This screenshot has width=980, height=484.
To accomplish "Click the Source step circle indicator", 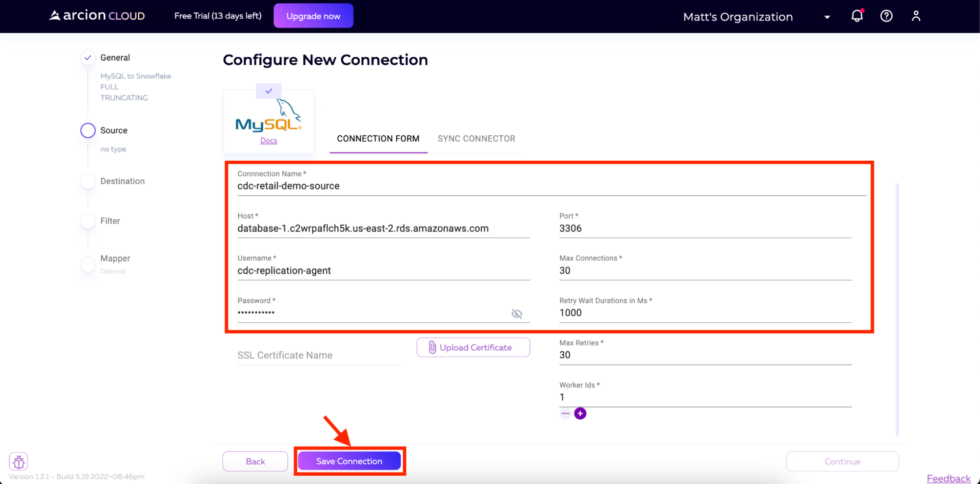I will (88, 130).
